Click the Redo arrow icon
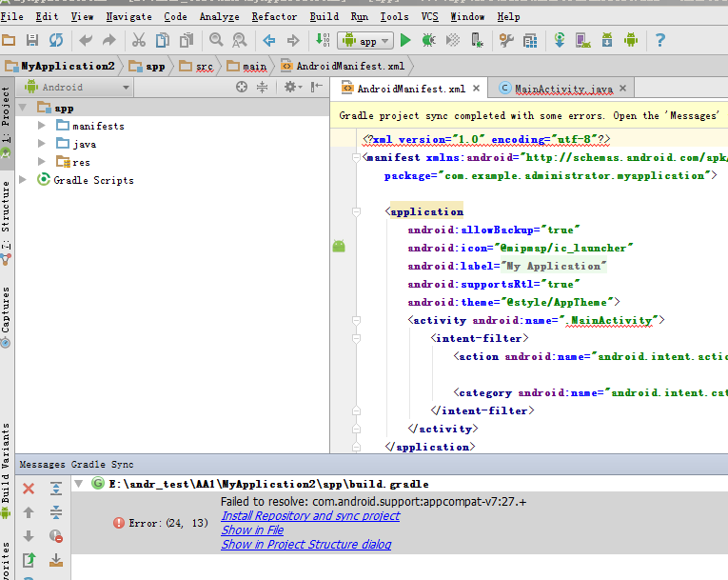 tap(109, 40)
